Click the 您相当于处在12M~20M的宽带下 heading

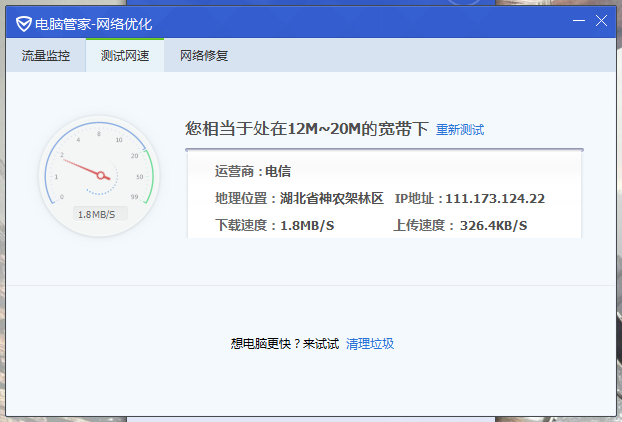click(x=307, y=129)
